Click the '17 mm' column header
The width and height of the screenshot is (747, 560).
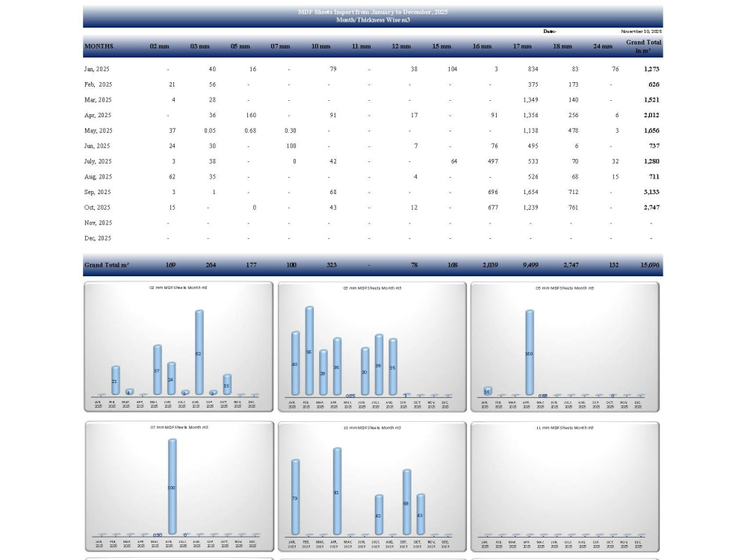coord(522,46)
